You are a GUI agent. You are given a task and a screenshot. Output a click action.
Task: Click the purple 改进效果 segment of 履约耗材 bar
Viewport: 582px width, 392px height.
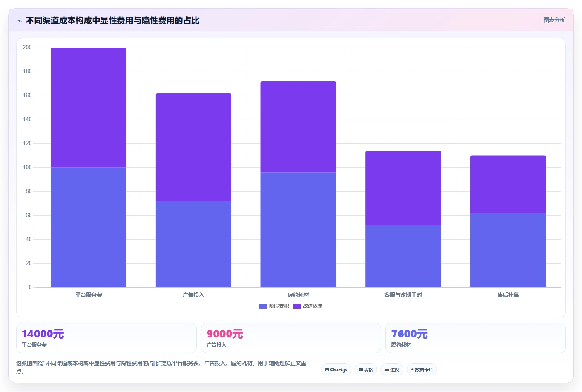pos(298,127)
